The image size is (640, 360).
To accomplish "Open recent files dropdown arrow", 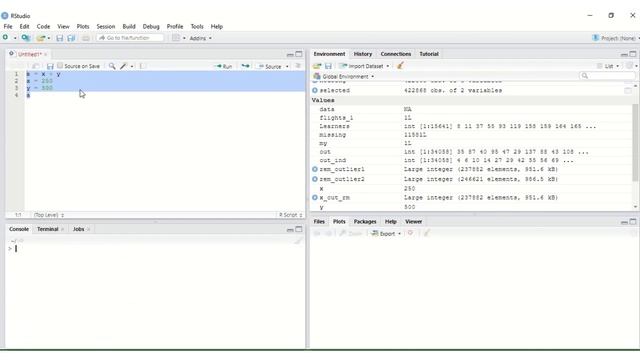I will point(49,38).
